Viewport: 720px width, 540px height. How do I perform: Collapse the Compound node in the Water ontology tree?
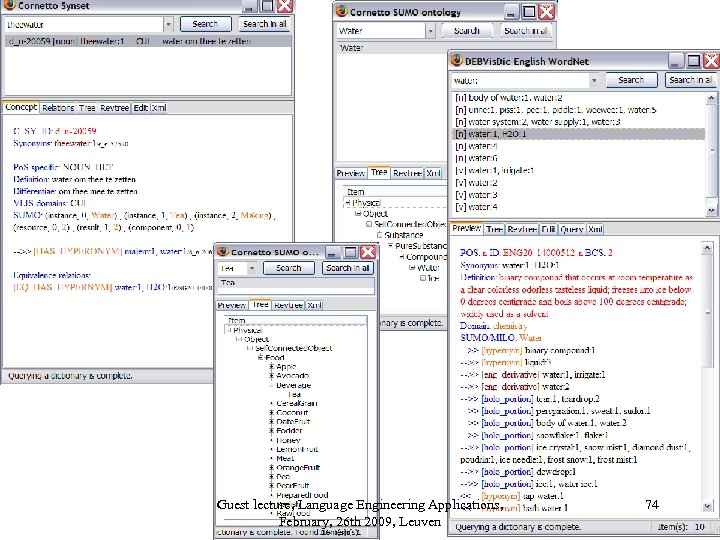click(401, 257)
